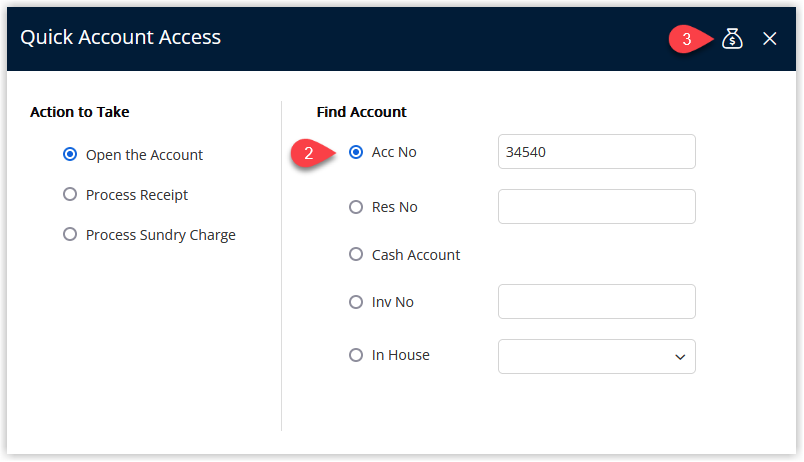Click the Acc No field containing 34540
Image resolution: width=804 pixels, height=462 pixels.
tap(596, 152)
